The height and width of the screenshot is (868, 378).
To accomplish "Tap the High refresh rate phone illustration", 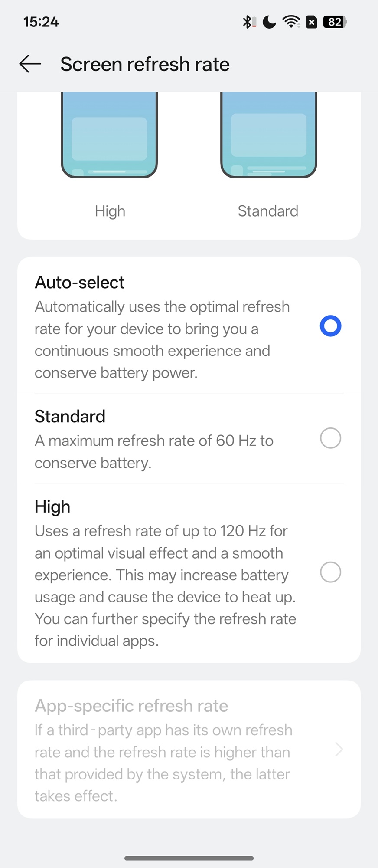I will [109, 135].
